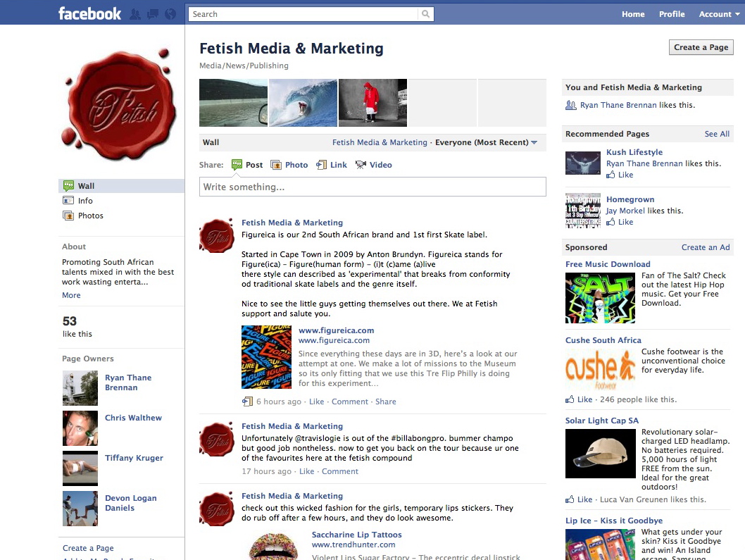The width and height of the screenshot is (745, 560).
Task: Click Share on the Figureica post
Action: tap(385, 402)
